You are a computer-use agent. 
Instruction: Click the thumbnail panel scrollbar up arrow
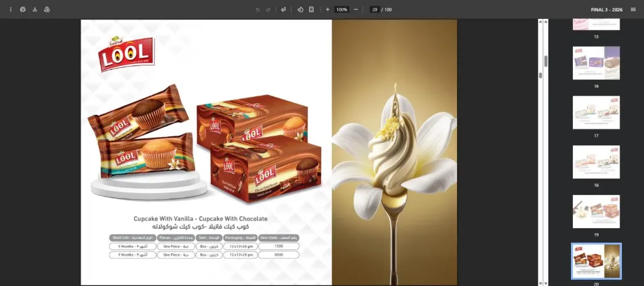[x=546, y=21]
